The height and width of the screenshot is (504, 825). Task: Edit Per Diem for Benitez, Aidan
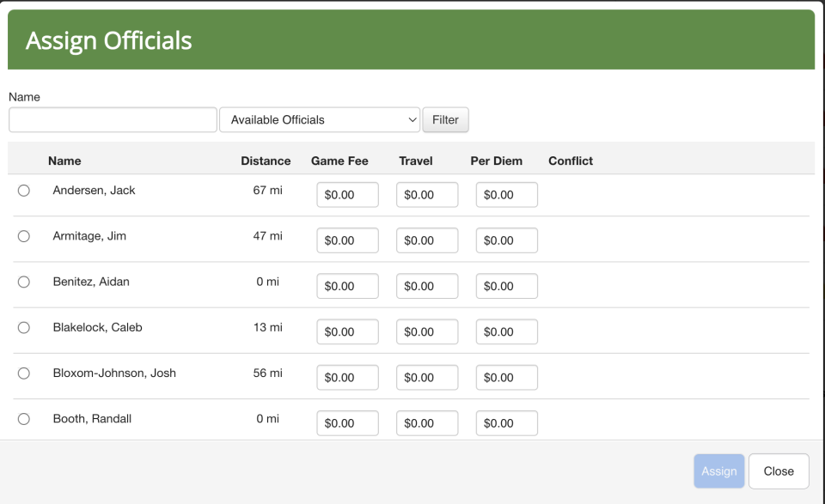[x=507, y=287]
